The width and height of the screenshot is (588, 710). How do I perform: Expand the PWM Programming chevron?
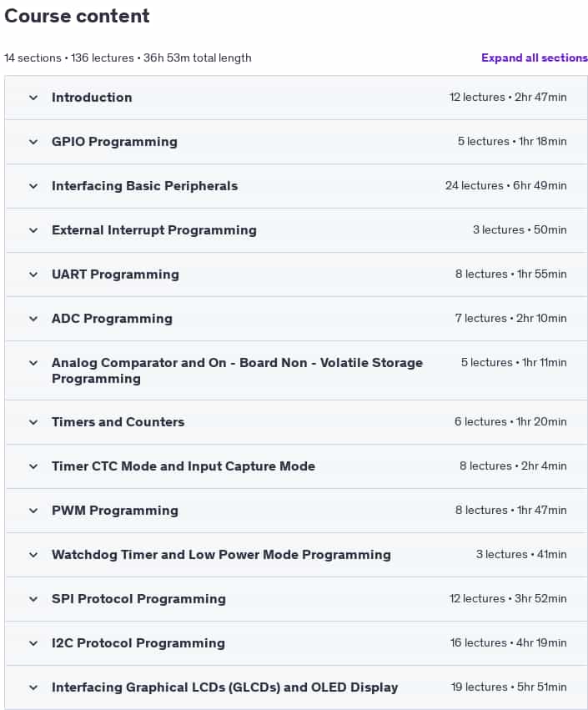click(x=33, y=511)
